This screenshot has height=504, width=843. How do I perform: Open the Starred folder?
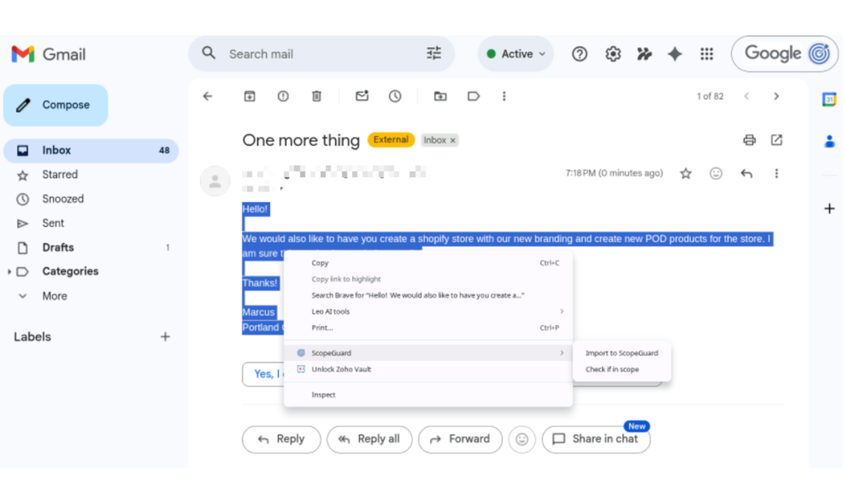point(91,174)
